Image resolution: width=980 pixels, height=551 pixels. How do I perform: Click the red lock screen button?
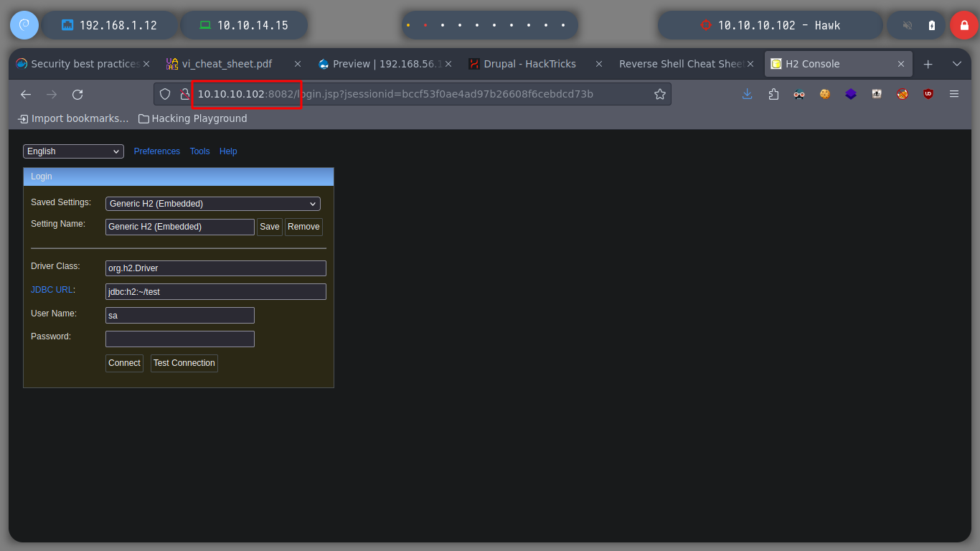(963, 25)
